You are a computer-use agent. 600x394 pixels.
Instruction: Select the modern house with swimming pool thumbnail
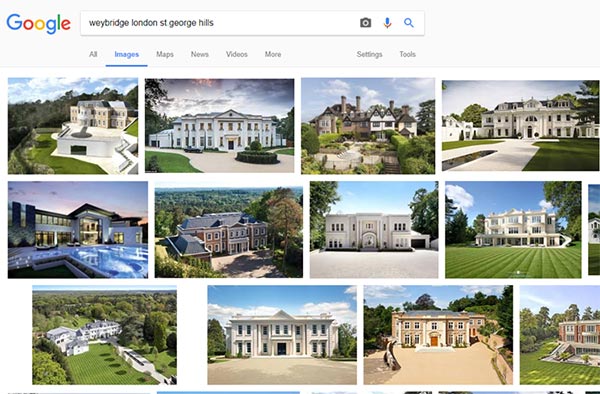coord(78,230)
